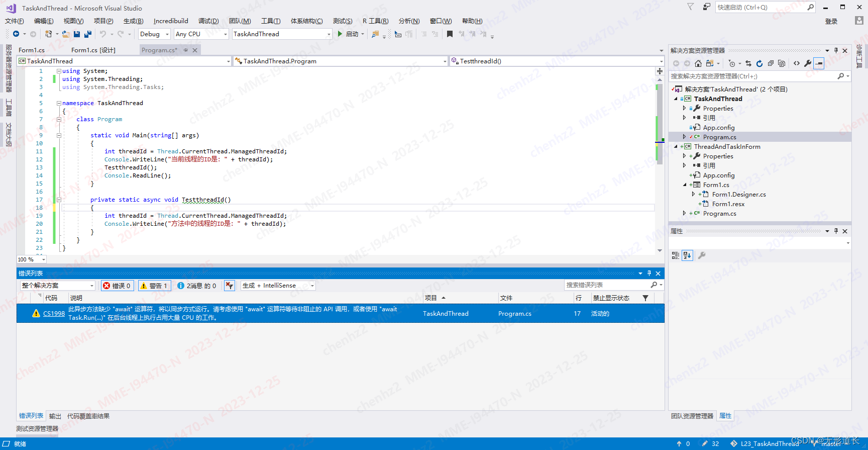Click the 登录 sign-in link
The image size is (868, 450).
(831, 21)
